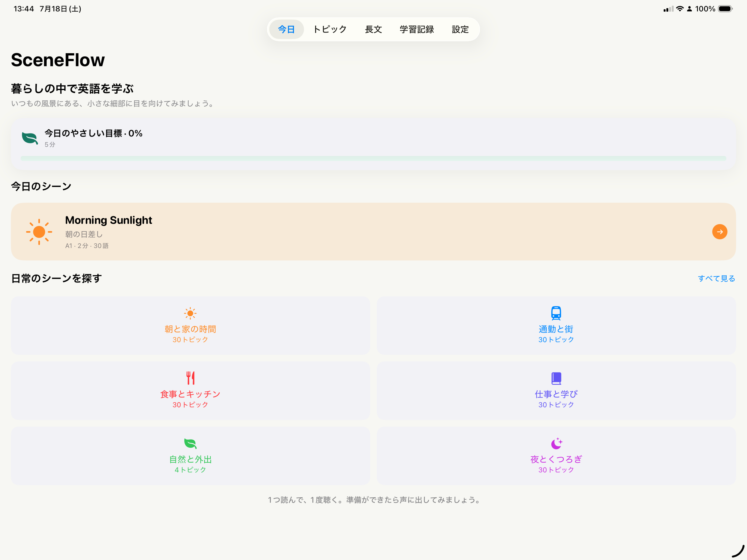Go to the 学習記録 tab

[417, 29]
